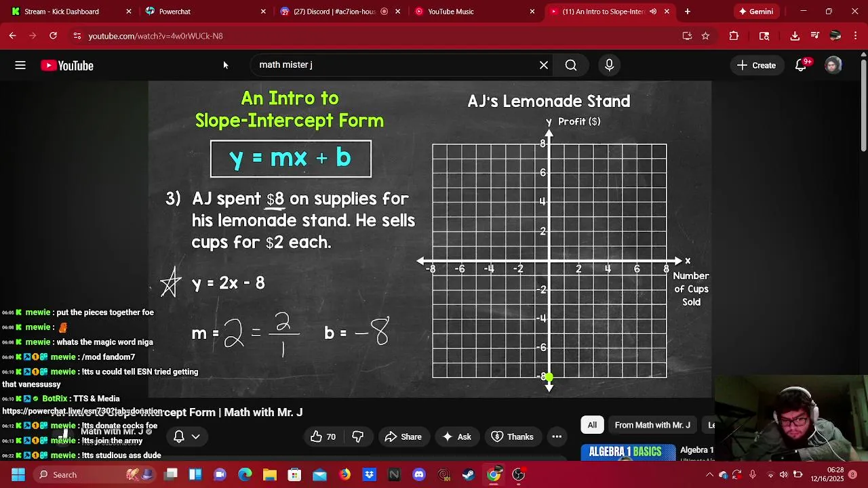
Task: Open a new browser tab
Action: point(688,12)
